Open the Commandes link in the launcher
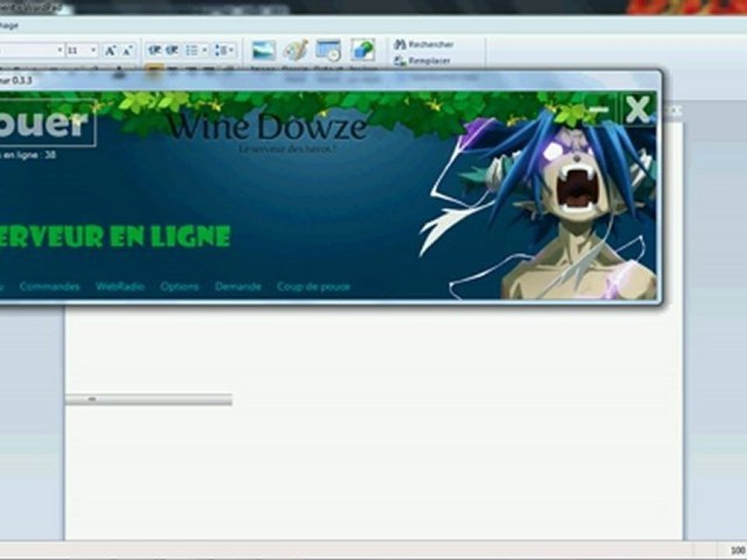Image resolution: width=747 pixels, height=560 pixels. click(50, 286)
